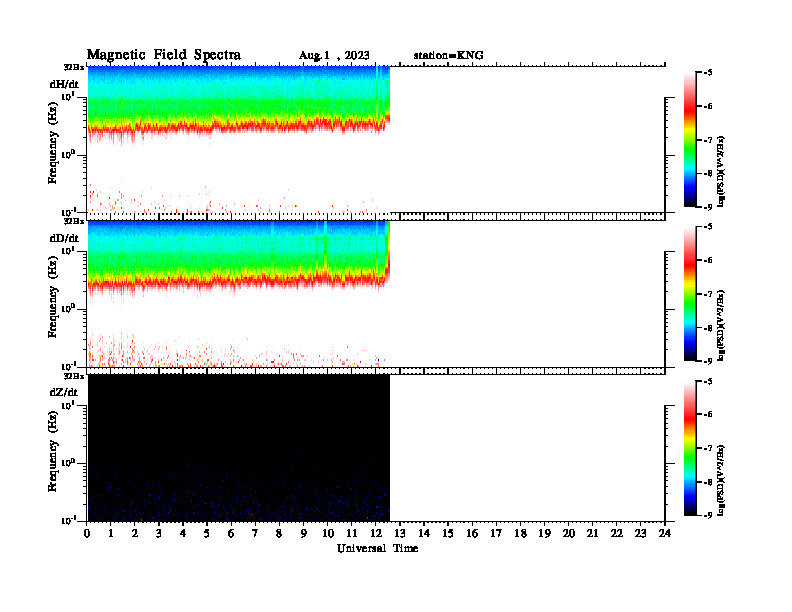Click the color scale bar beside dZ/dt panel
Image resolution: width=792 pixels, height=612 pixels.
click(690, 448)
